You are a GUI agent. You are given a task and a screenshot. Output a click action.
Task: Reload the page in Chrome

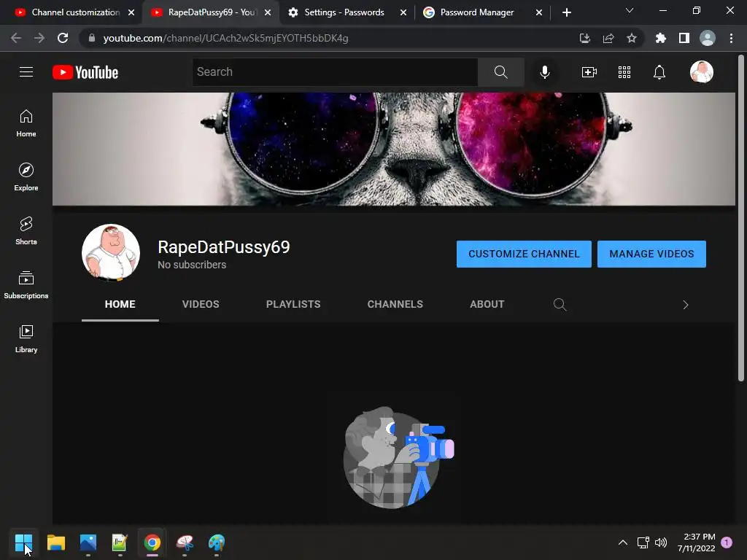63,38
